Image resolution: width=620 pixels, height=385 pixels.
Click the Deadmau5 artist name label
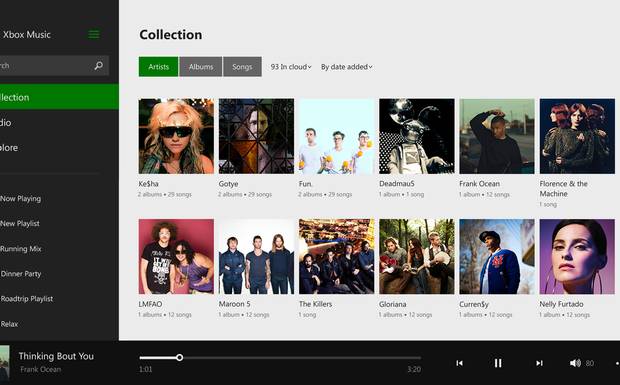pyautogui.click(x=397, y=184)
